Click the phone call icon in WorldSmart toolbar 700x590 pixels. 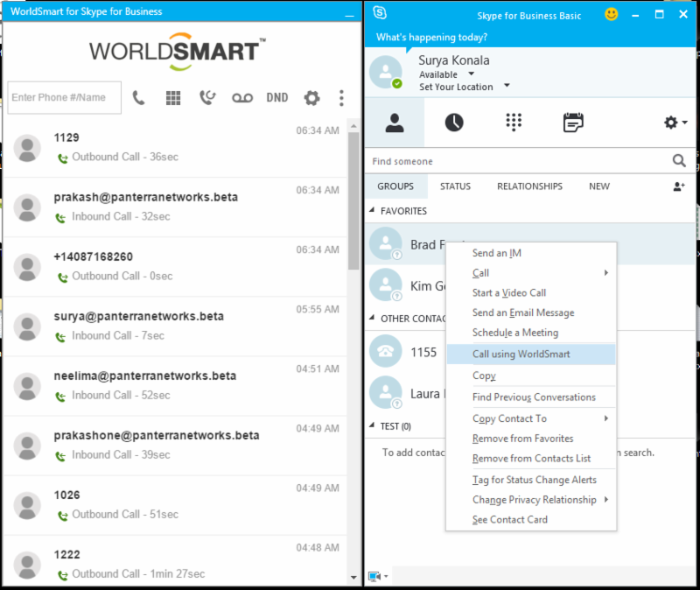pos(138,98)
